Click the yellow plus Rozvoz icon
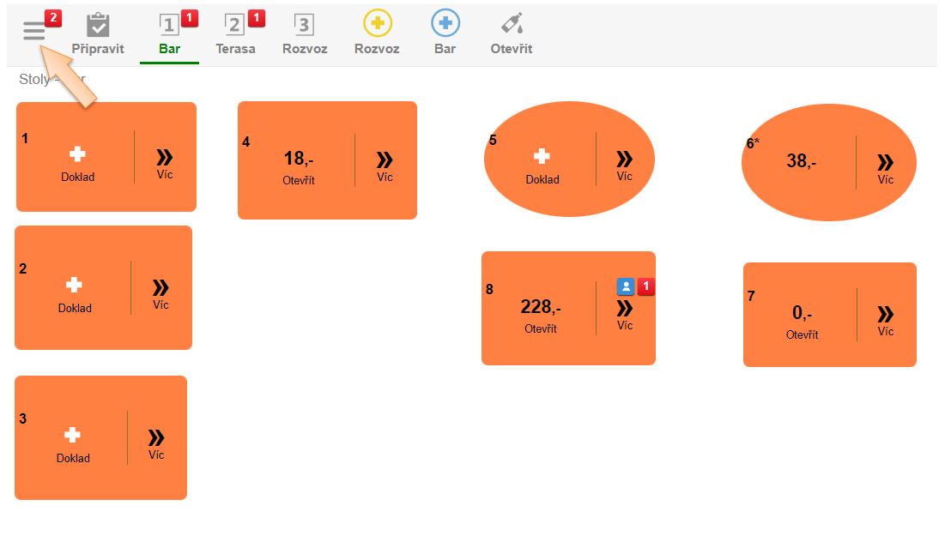 pos(377,24)
